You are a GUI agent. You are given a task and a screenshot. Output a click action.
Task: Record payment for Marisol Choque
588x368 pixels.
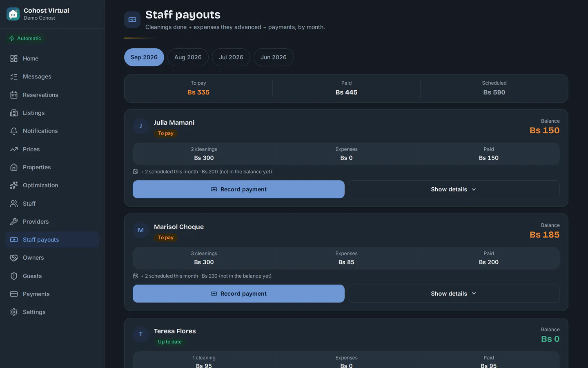(x=238, y=294)
